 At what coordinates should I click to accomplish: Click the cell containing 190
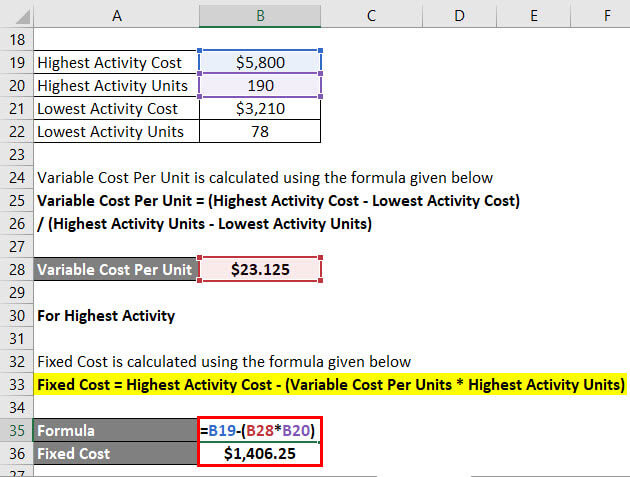click(x=260, y=85)
